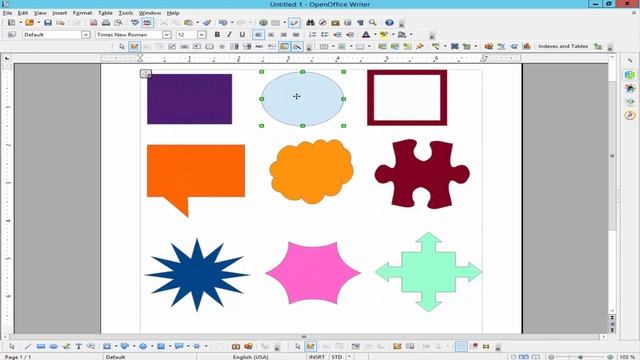Click the Print icon
The image size is (640, 360).
106,23
